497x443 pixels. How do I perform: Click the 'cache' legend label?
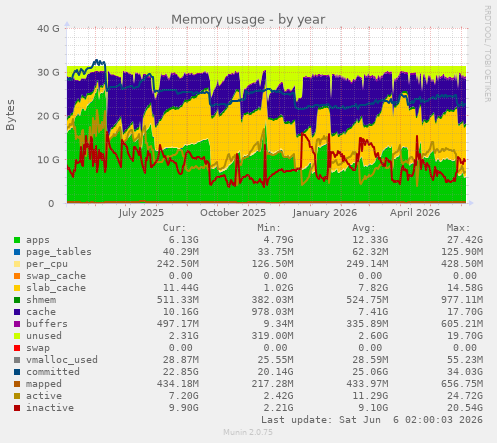pos(41,312)
